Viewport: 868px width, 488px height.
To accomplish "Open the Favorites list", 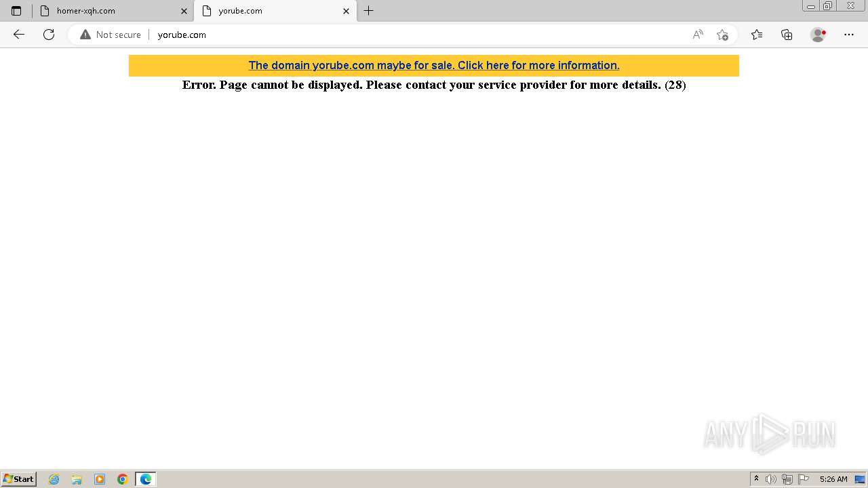I will 757,35.
